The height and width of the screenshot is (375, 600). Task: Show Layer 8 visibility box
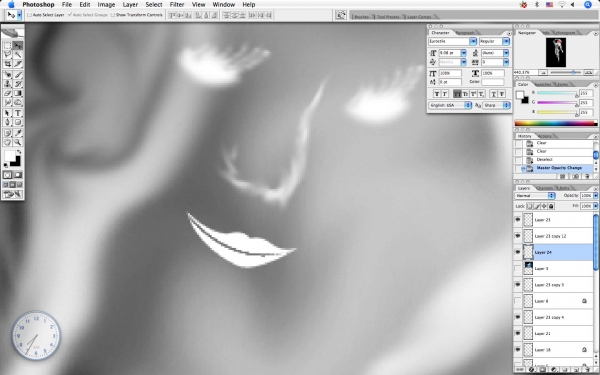(x=518, y=301)
